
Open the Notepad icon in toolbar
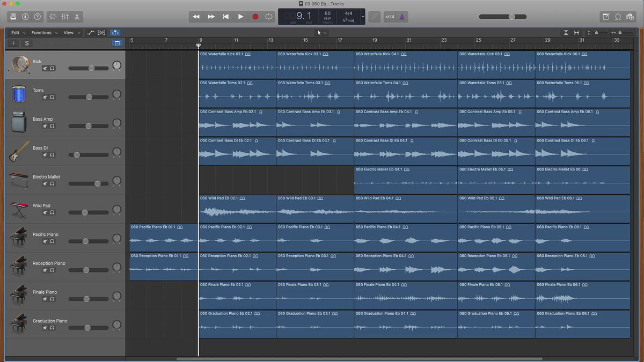(606, 17)
